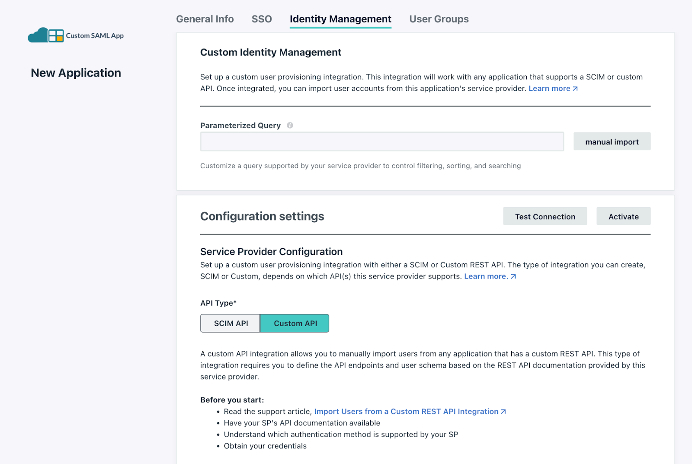Open Learn more link in Service Provider Configuration
Viewport: 692px width, 464px height.
(x=486, y=276)
